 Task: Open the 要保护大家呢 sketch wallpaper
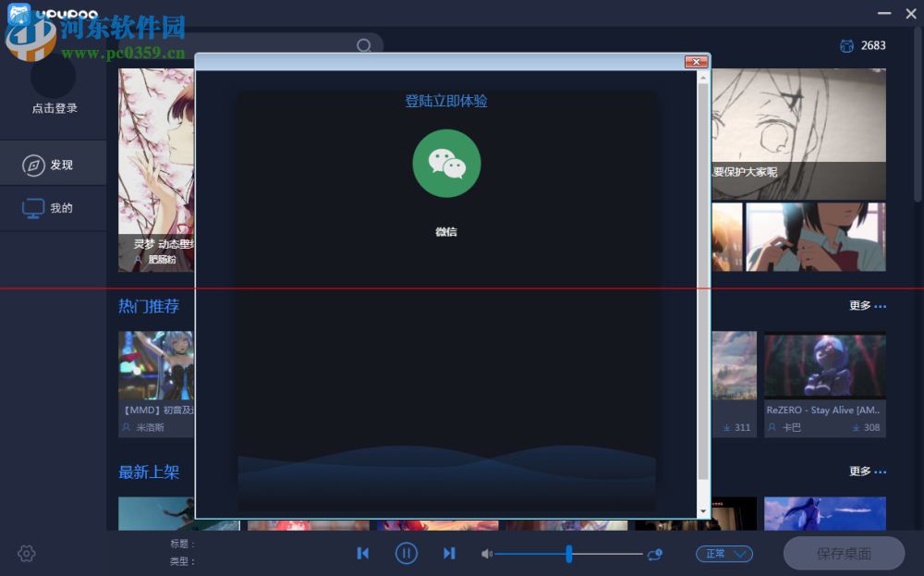pyautogui.click(x=798, y=134)
